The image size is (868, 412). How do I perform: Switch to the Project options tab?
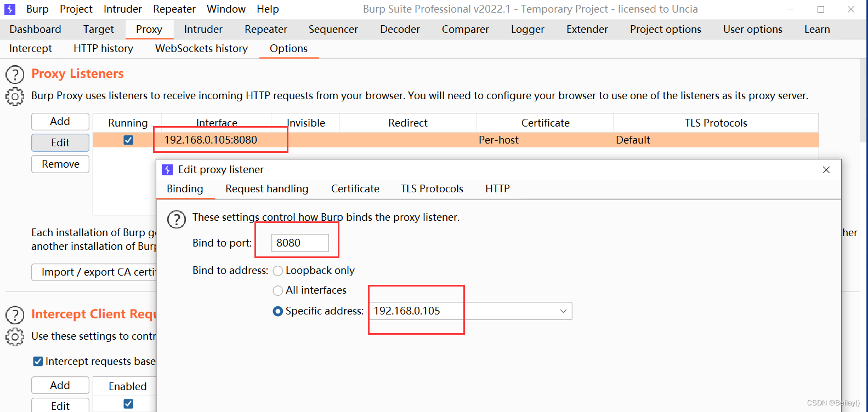click(666, 30)
